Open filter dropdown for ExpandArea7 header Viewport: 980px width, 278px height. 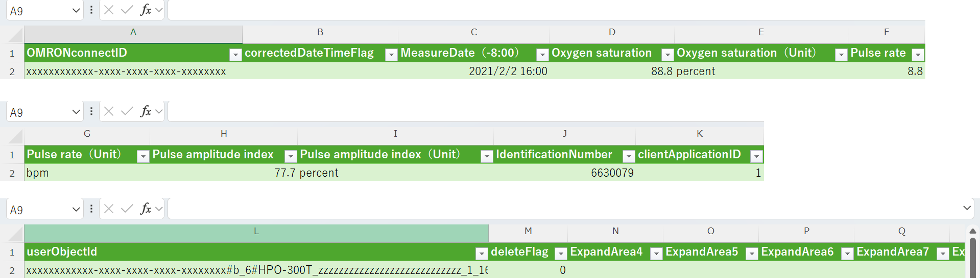(x=943, y=254)
